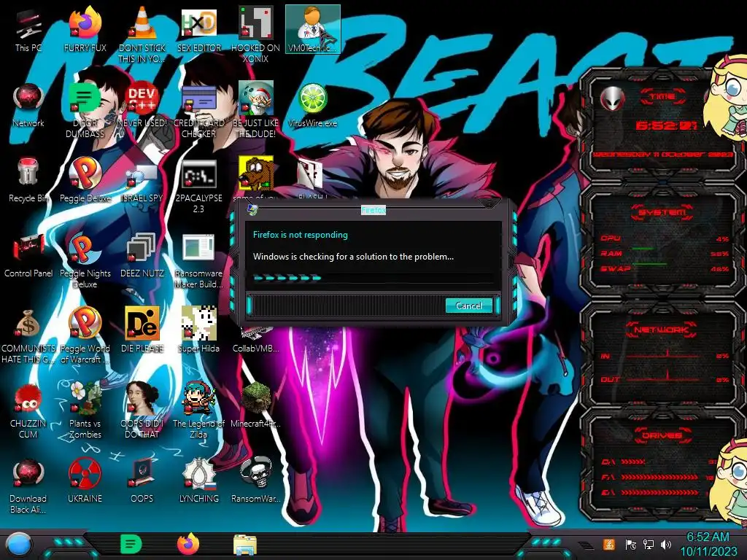Launch the Peggle Nights Deluxe shortcut

(x=85, y=261)
